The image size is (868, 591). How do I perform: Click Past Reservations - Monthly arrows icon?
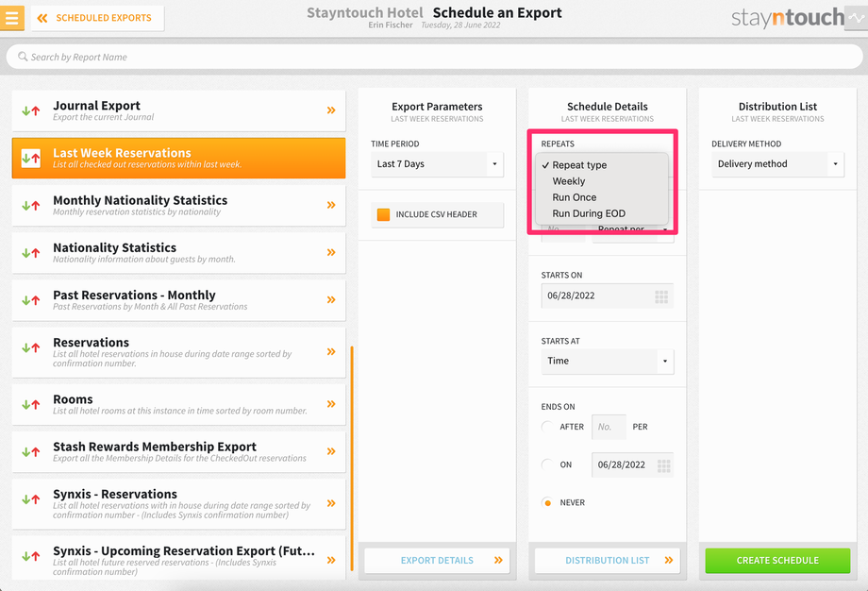coord(31,300)
